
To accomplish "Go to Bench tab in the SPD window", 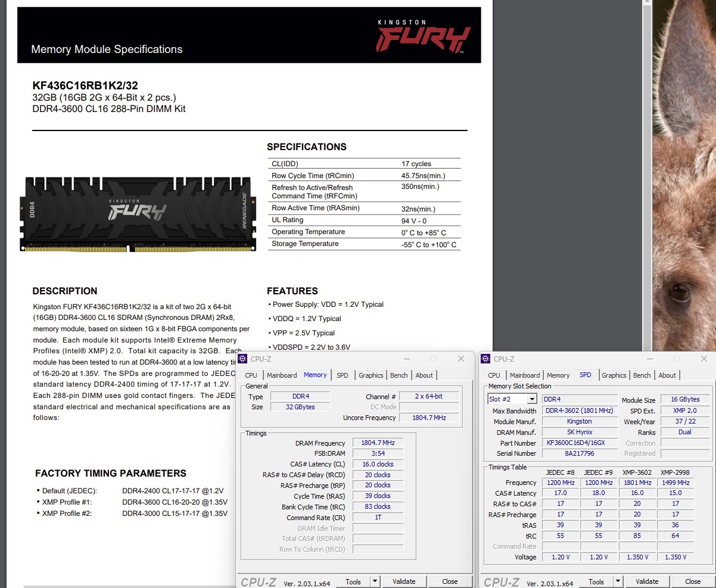I will [642, 375].
